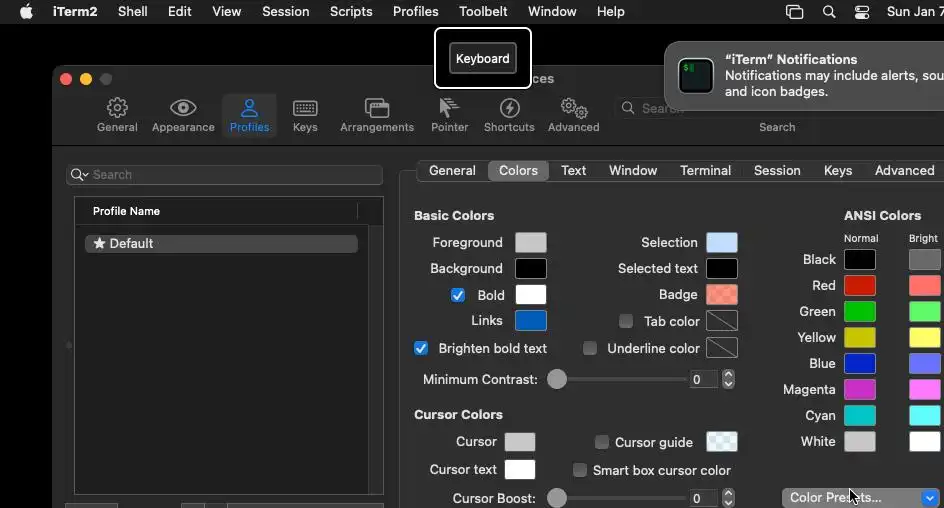Enable the Underline color checkbox
This screenshot has width=944, height=508.
pos(590,348)
